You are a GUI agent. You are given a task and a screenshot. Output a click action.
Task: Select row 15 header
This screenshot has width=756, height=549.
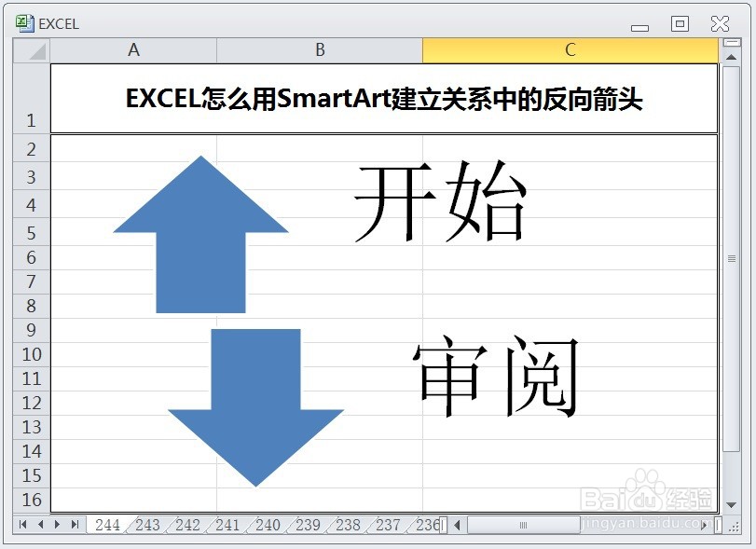(x=32, y=475)
